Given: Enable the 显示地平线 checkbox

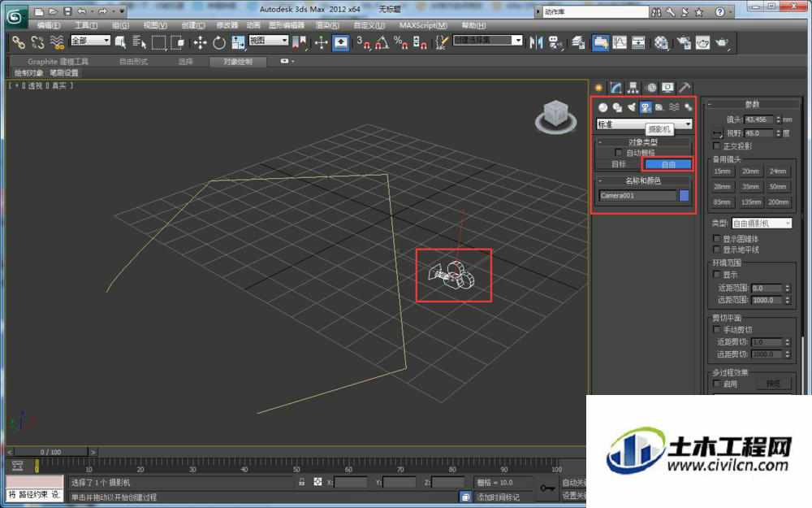Looking at the screenshot, I should point(717,250).
